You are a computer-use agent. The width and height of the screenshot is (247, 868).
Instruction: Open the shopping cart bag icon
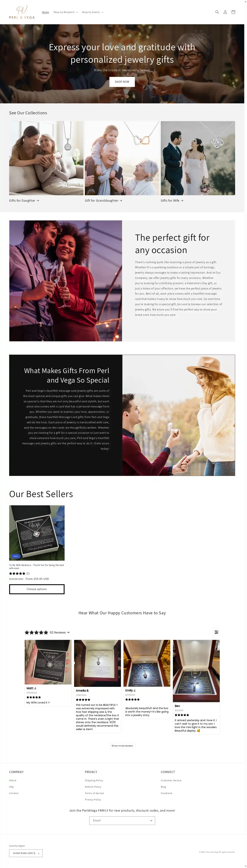(x=233, y=12)
